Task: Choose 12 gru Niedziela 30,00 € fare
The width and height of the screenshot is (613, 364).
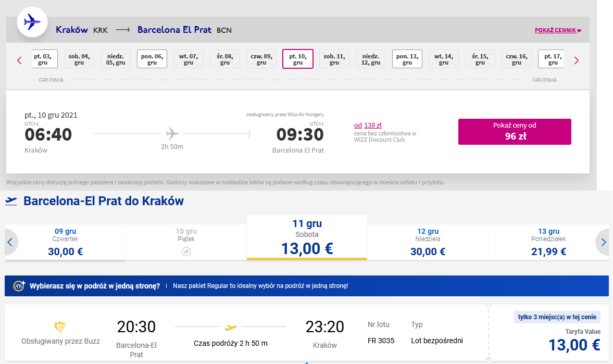Action: (428, 242)
